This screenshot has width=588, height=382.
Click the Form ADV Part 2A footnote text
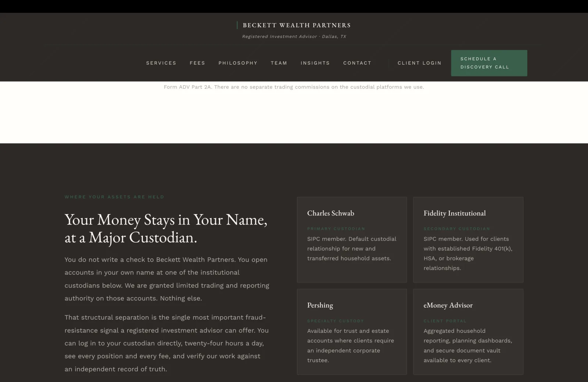click(x=294, y=87)
